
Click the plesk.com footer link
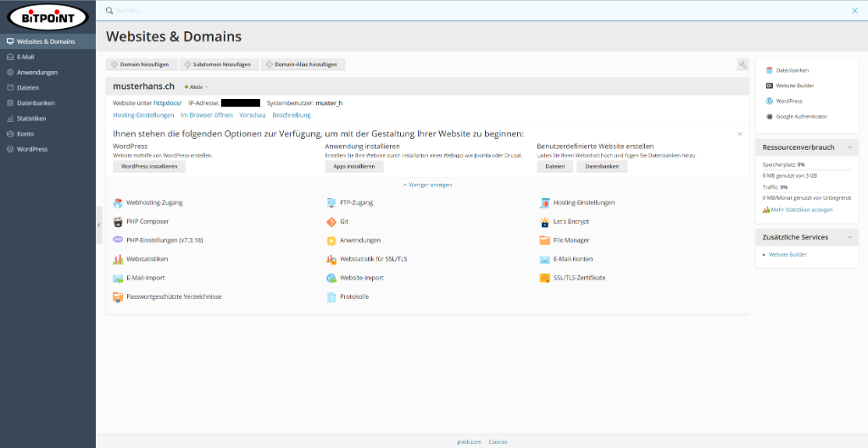coord(469,442)
